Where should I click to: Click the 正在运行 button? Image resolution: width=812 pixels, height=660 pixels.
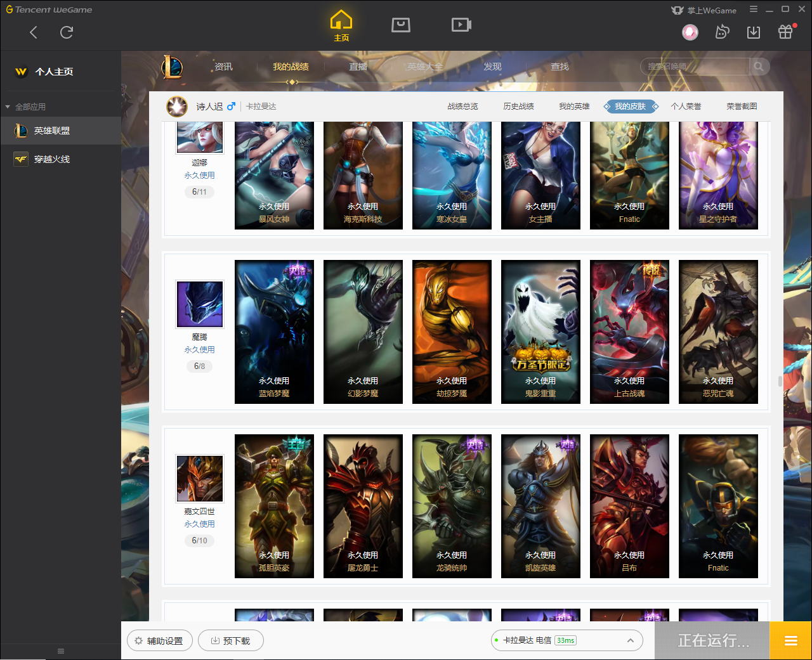coord(712,640)
